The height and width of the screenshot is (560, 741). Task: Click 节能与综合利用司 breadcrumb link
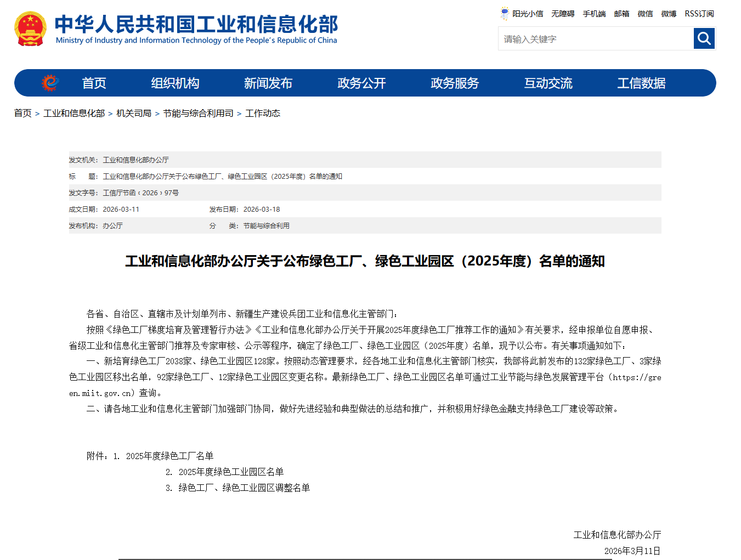point(198,114)
